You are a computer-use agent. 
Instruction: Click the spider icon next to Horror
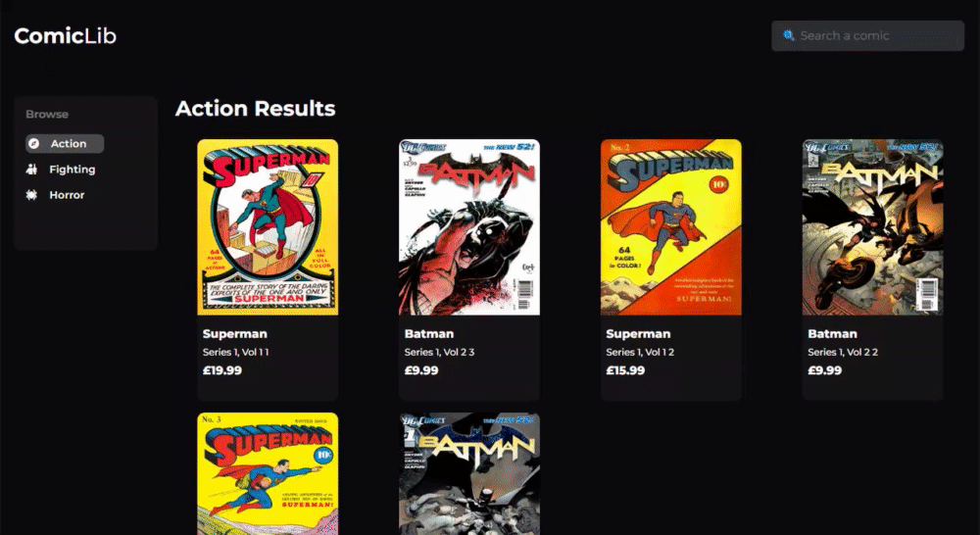(x=32, y=195)
